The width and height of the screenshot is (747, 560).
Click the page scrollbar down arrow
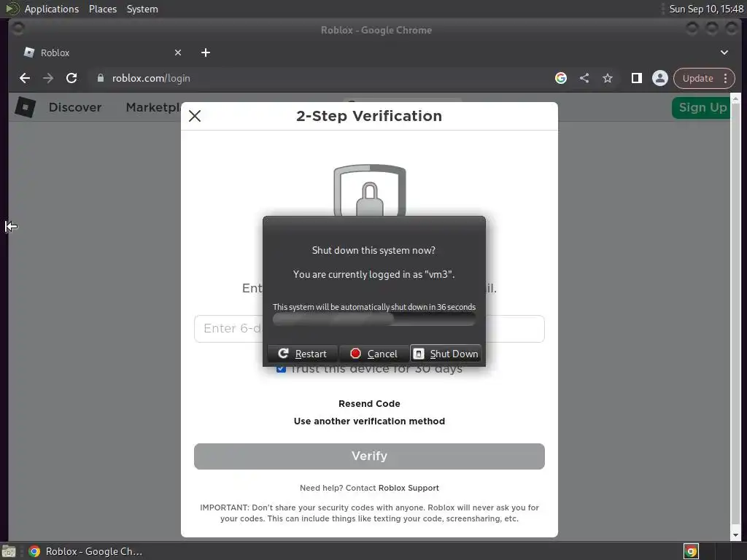tap(735, 535)
